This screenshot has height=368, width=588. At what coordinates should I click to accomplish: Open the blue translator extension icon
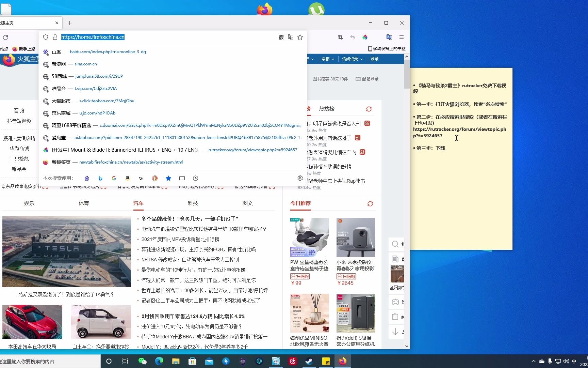click(389, 37)
